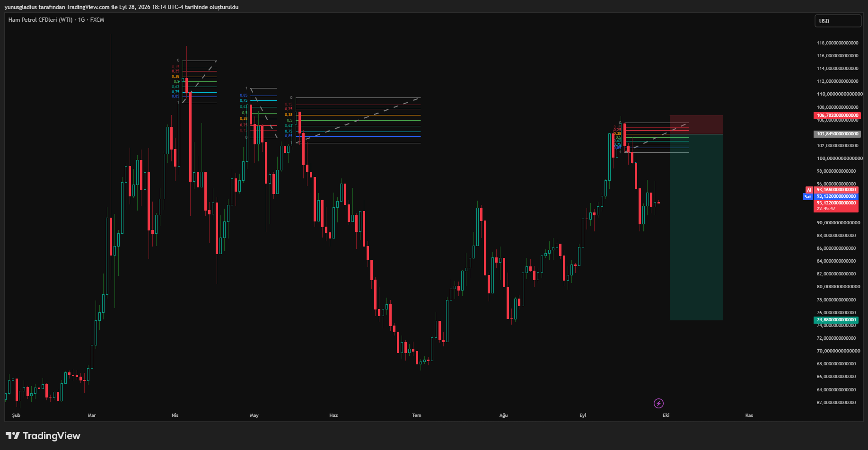Click the blue Sat sell label
This screenshot has height=450, width=868.
(808, 196)
